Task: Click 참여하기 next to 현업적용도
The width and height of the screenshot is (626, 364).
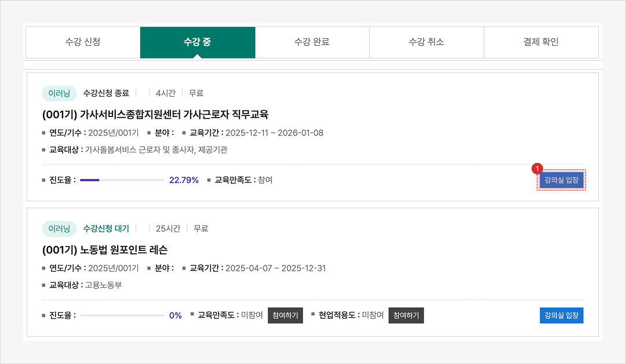Action: (x=406, y=316)
